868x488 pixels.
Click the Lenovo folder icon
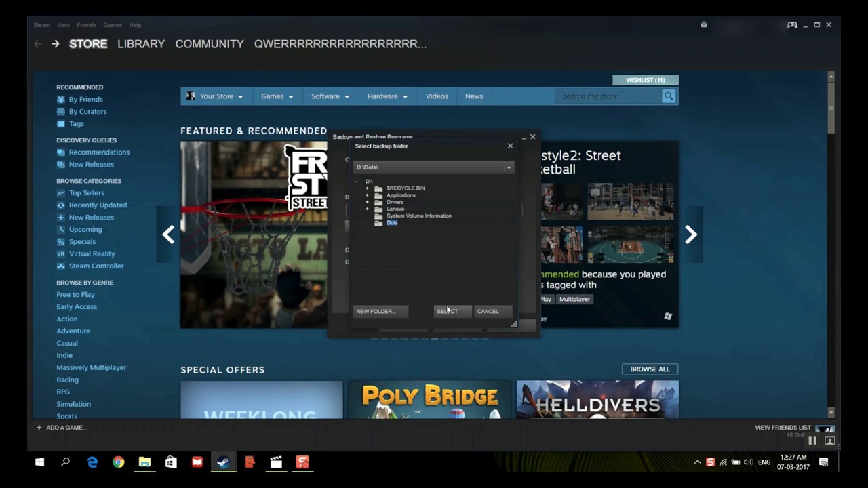(x=378, y=209)
